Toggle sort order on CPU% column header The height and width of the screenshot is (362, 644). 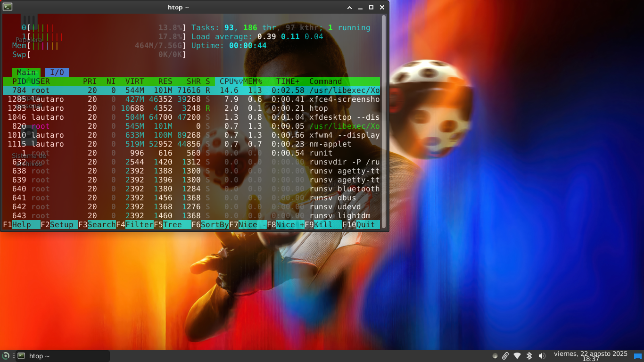[x=229, y=81]
